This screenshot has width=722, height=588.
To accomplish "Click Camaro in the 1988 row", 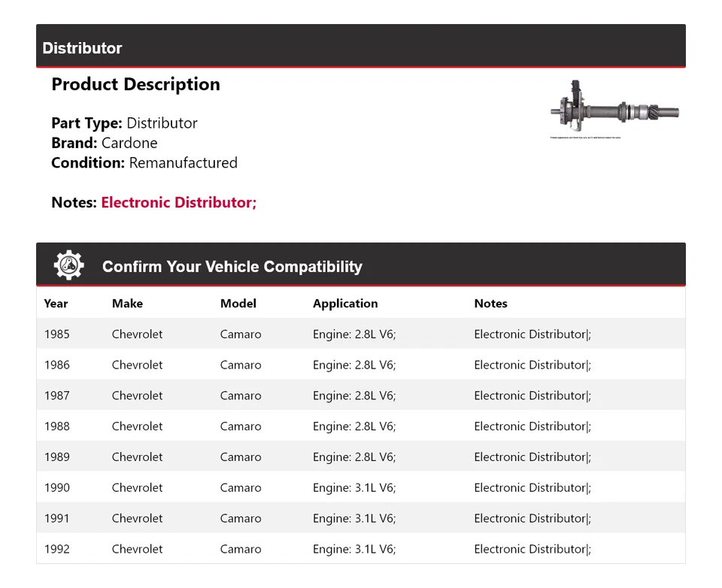I will [241, 426].
